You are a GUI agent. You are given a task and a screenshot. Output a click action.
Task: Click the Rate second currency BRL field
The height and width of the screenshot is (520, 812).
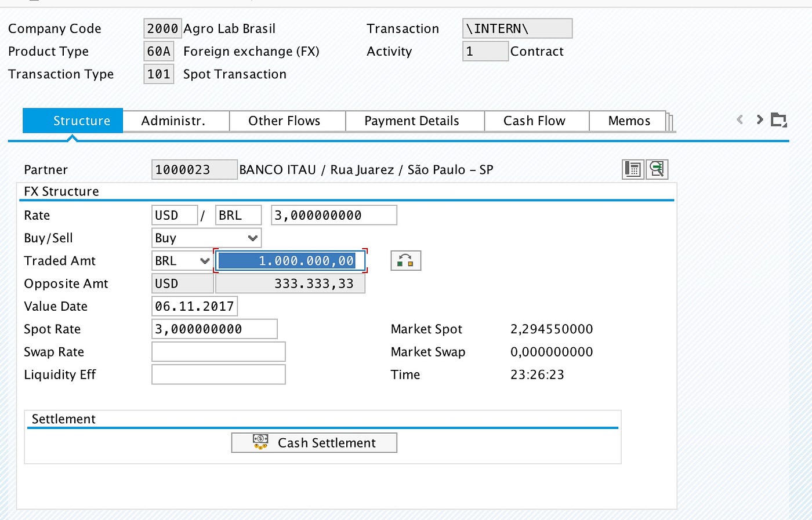tap(238, 215)
